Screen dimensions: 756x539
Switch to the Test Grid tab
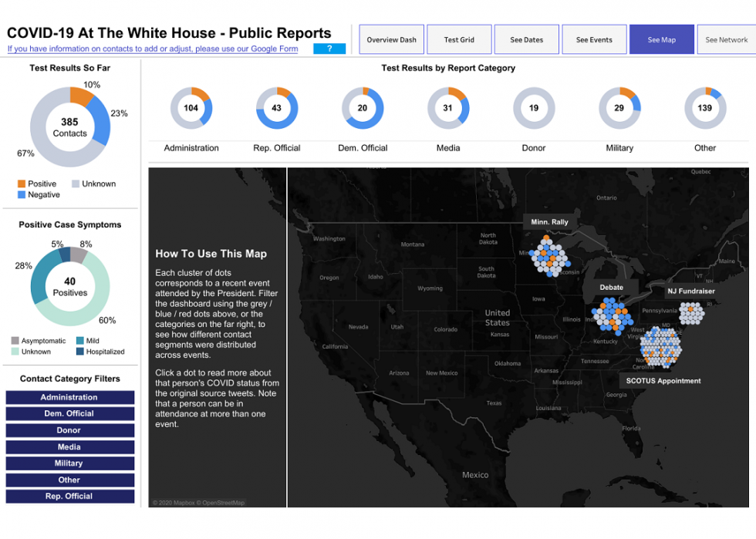pos(459,39)
